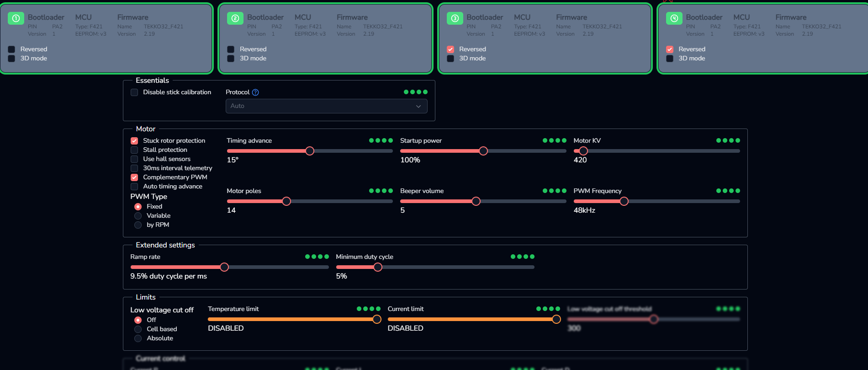Click the Temperature limit slider handle
Viewport: 868px width, 370px height.
pos(377,319)
